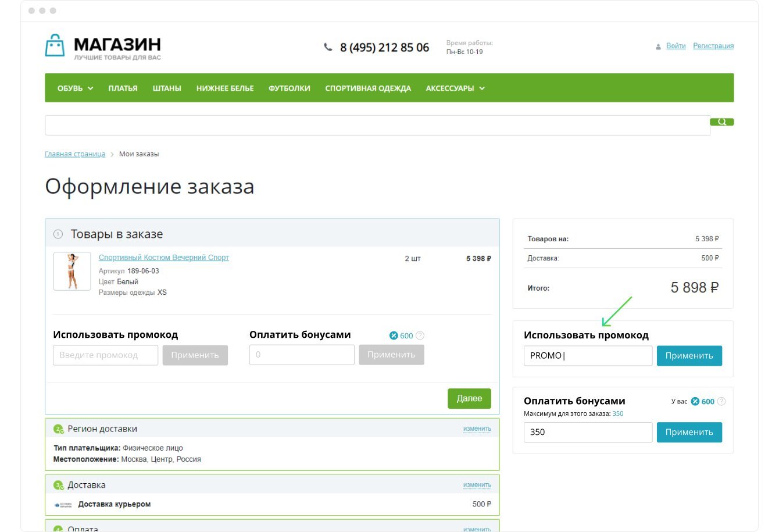Click the Цвет Белый attribute text
The image size is (779, 532).
(119, 282)
